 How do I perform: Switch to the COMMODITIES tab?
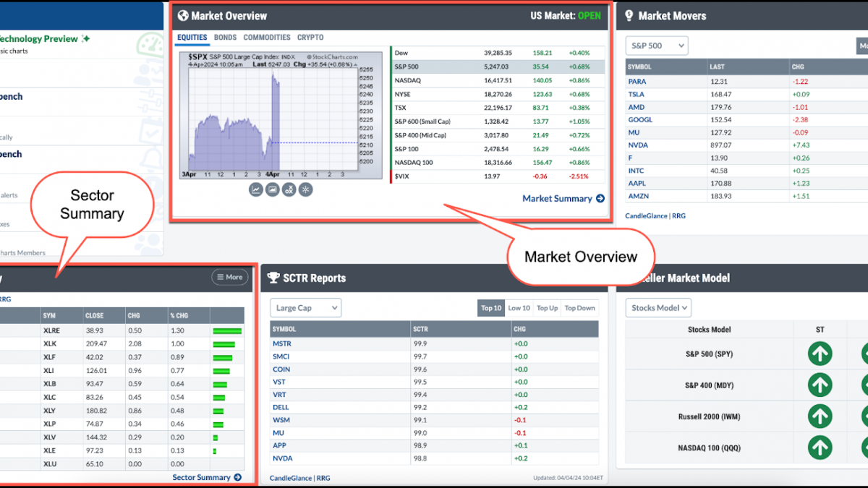(267, 38)
